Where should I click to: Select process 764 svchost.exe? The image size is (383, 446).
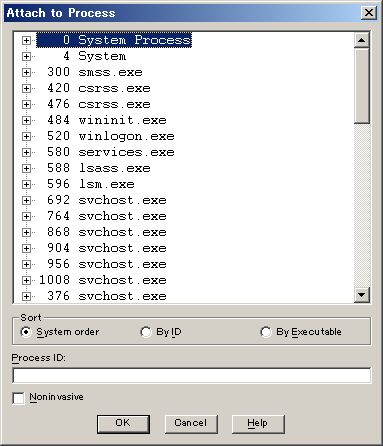pos(101,216)
